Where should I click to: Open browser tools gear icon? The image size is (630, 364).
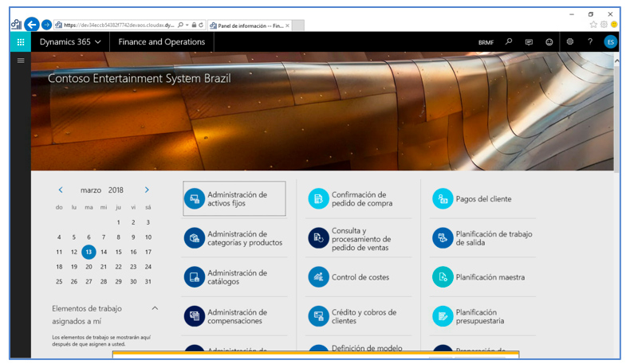(604, 25)
